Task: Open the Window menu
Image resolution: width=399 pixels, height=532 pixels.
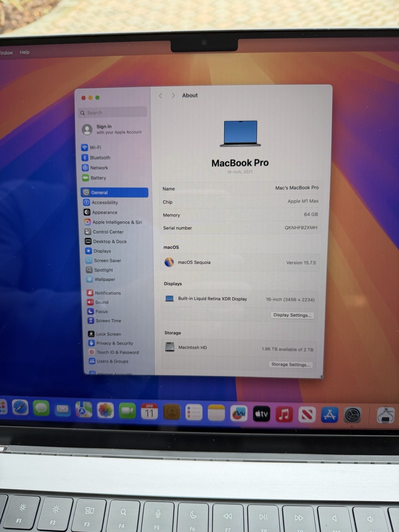Action: (6, 53)
